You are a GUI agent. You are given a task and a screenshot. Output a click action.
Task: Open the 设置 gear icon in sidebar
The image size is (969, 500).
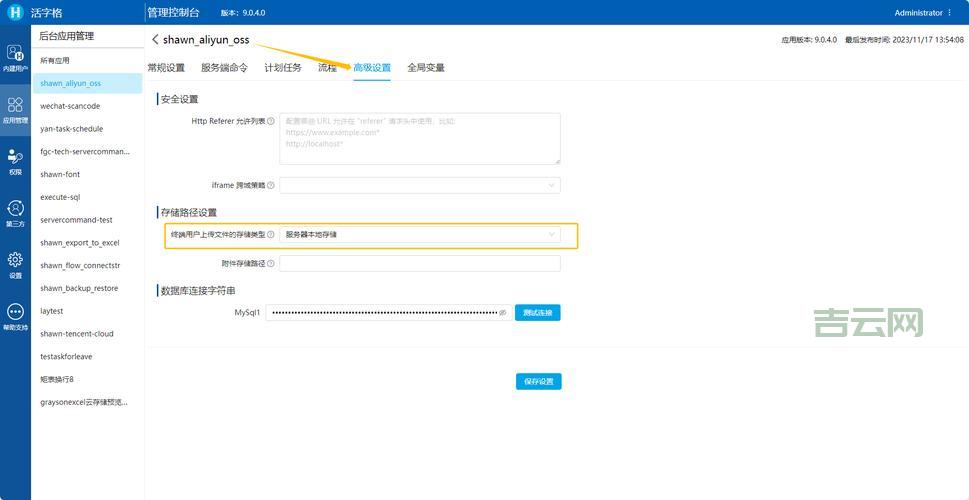(x=15, y=264)
